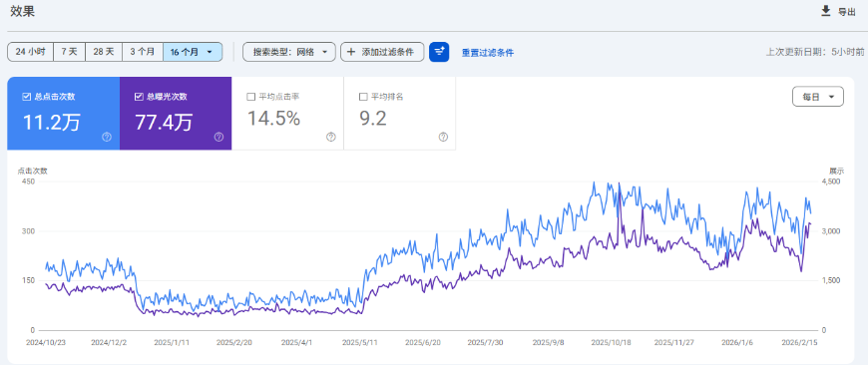
Task: Click help icon on average position card
Action: pyautogui.click(x=443, y=138)
